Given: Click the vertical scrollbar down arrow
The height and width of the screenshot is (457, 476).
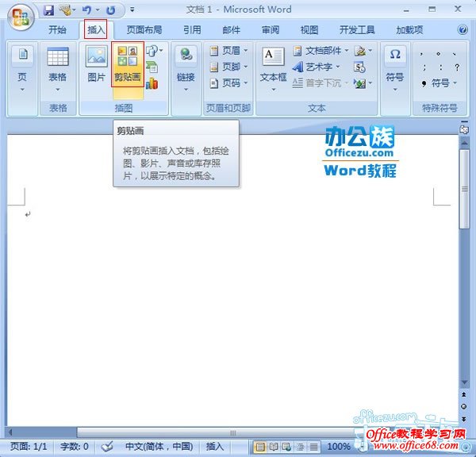Looking at the screenshot, I should [x=464, y=382].
